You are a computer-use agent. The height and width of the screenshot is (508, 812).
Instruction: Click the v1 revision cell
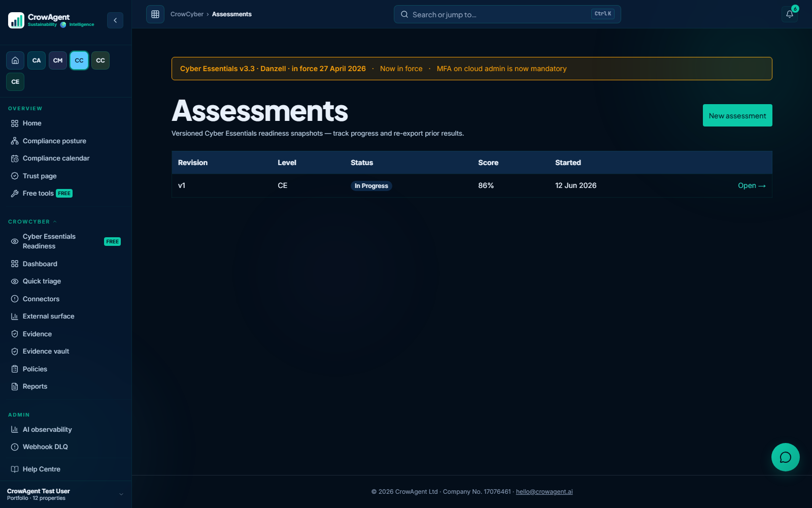pyautogui.click(x=182, y=186)
